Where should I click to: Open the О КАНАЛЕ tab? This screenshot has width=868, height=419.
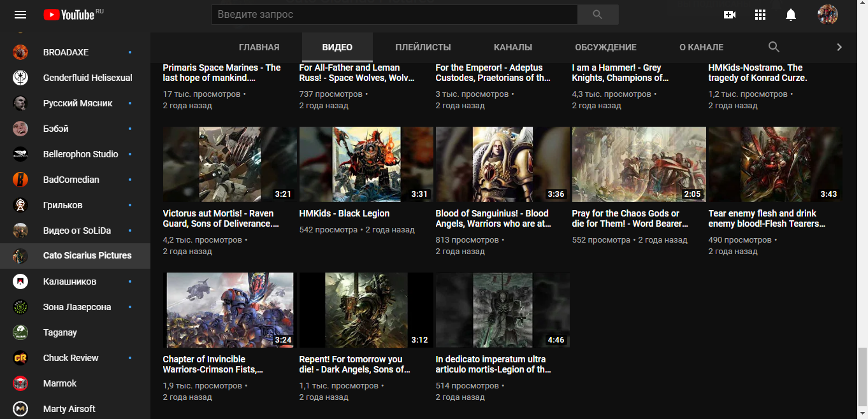701,47
